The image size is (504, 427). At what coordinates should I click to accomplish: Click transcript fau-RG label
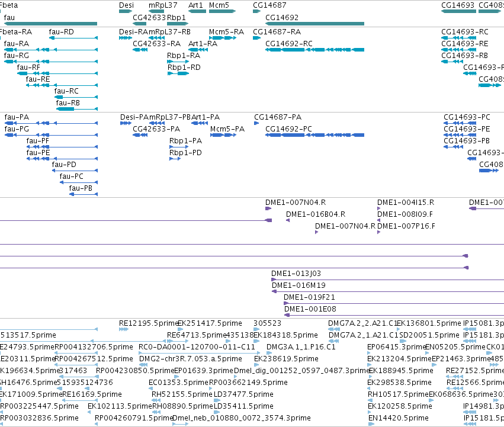(x=17, y=56)
